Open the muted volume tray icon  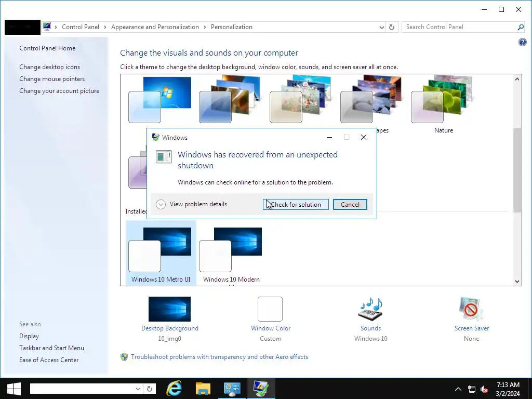484,389
